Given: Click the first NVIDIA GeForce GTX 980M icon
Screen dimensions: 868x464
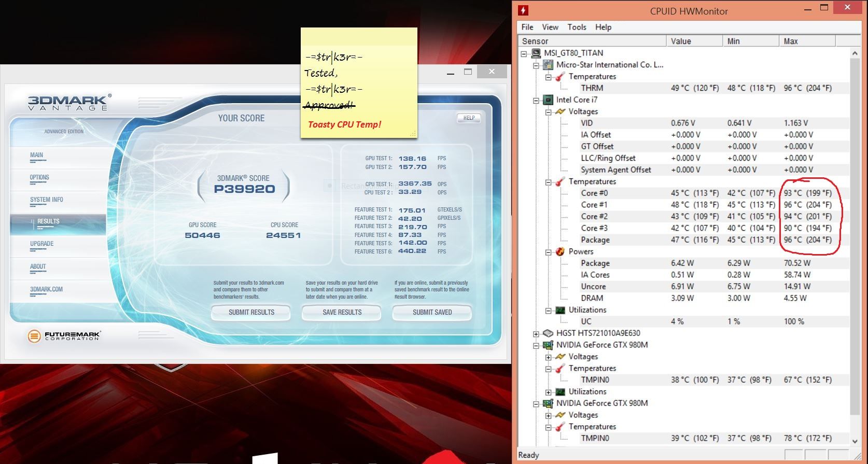Looking at the screenshot, I should point(548,345).
